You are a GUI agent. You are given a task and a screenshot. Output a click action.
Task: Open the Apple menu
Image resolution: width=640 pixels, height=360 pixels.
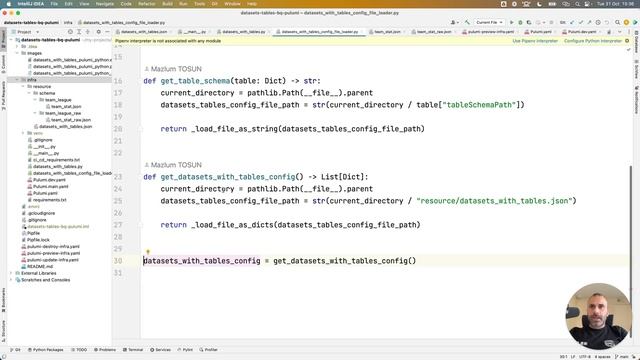(x=9, y=4)
